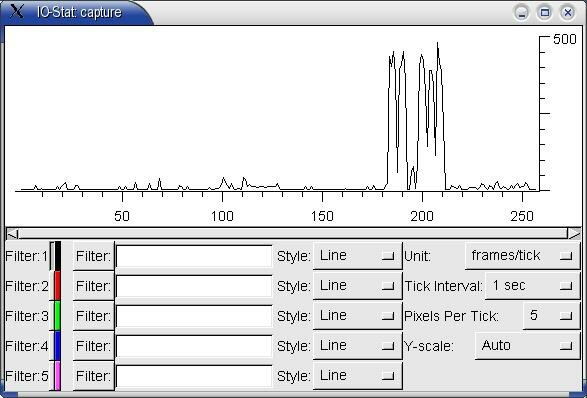The width and height of the screenshot is (587, 398).
Task: Focus the filter text field for Filter:4
Action: tap(194, 346)
